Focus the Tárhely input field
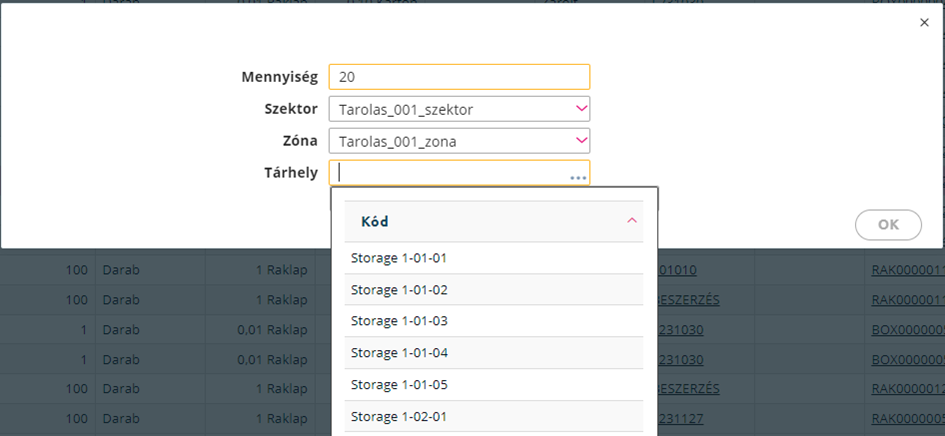 (x=459, y=172)
